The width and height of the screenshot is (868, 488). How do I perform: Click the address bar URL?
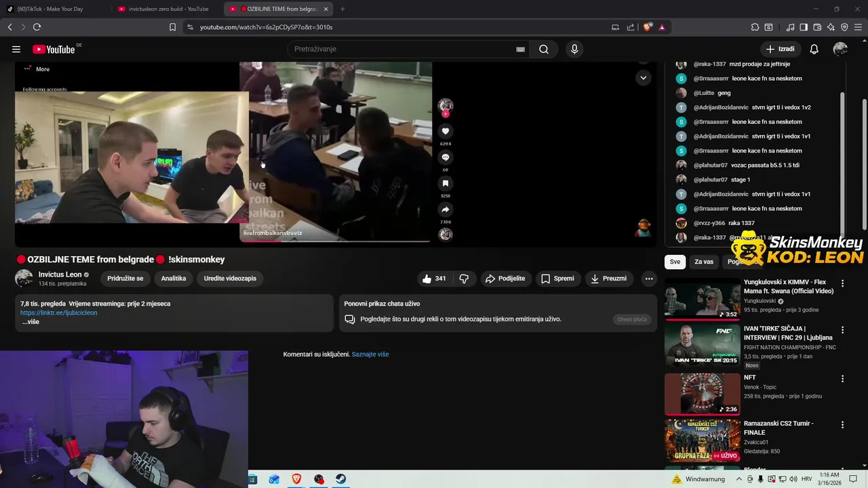click(266, 27)
